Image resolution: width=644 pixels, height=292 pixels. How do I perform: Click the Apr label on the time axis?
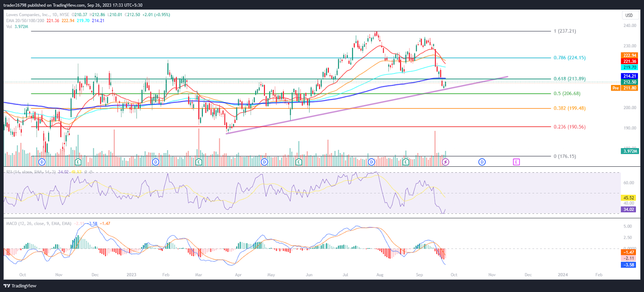pos(238,275)
